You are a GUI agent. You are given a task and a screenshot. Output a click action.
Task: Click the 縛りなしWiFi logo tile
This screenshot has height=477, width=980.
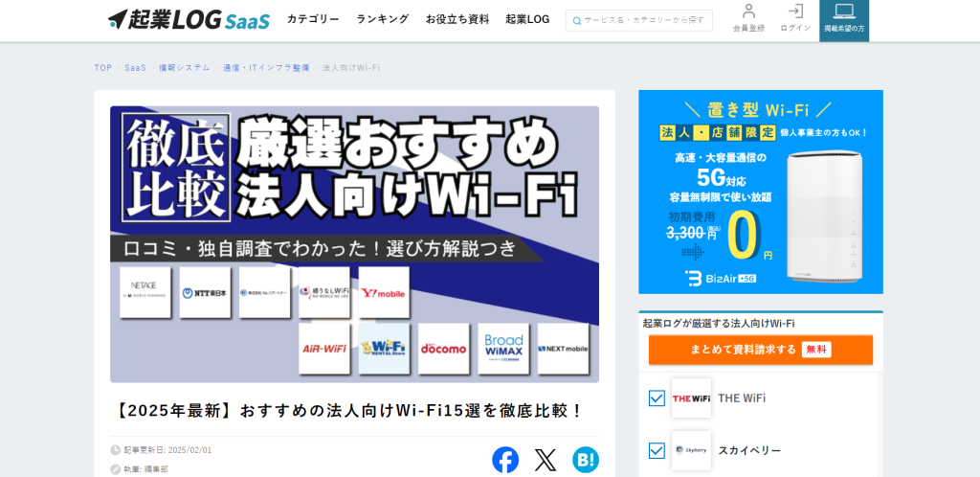(324, 292)
